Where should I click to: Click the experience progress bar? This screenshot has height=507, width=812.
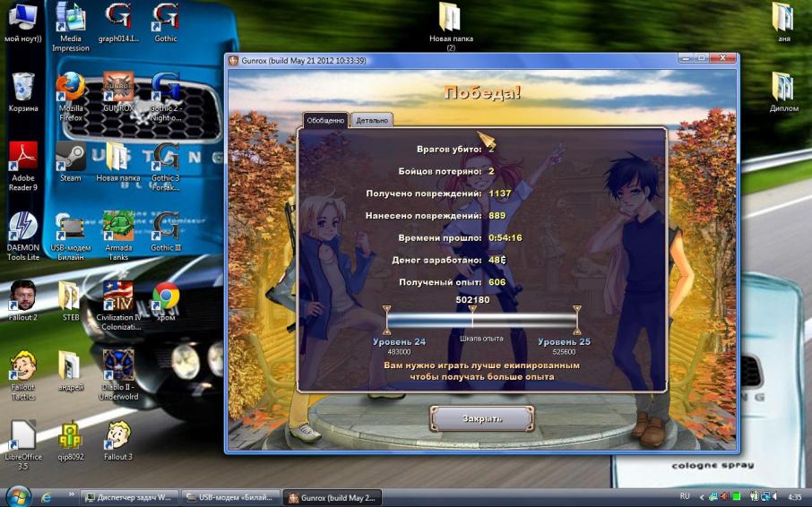481,320
